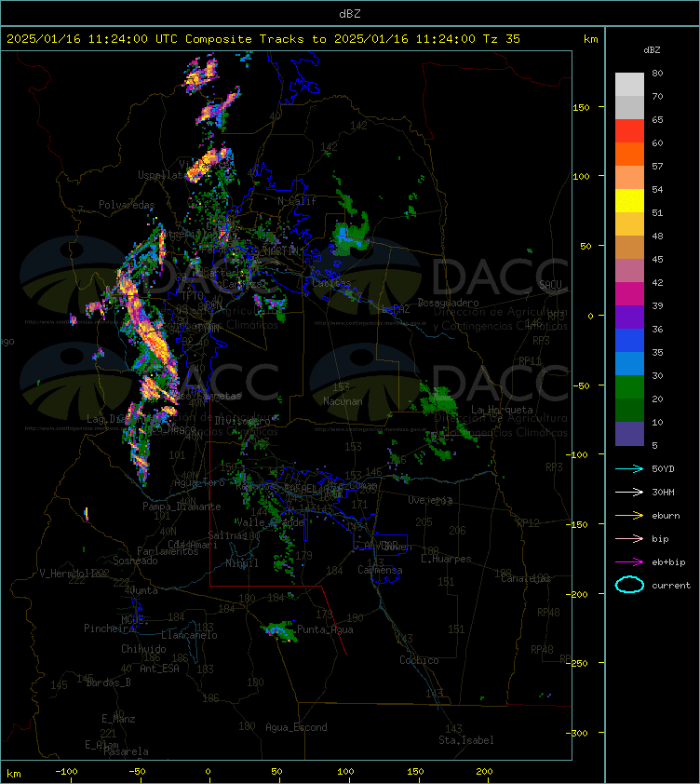Click the 'Nihuil' place label

242,563
